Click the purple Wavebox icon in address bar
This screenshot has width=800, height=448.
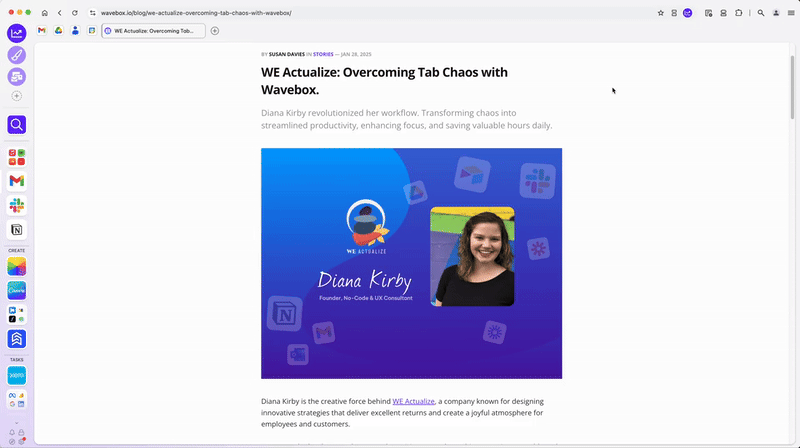point(688,13)
